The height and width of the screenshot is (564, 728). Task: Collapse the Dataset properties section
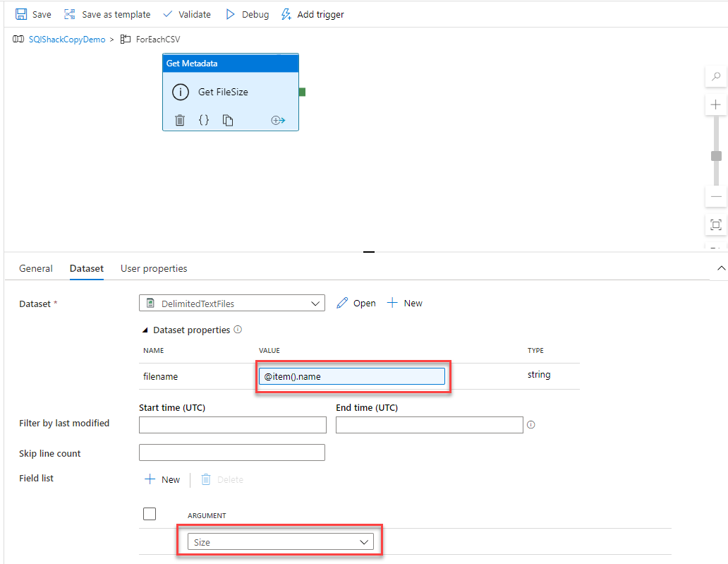146,330
